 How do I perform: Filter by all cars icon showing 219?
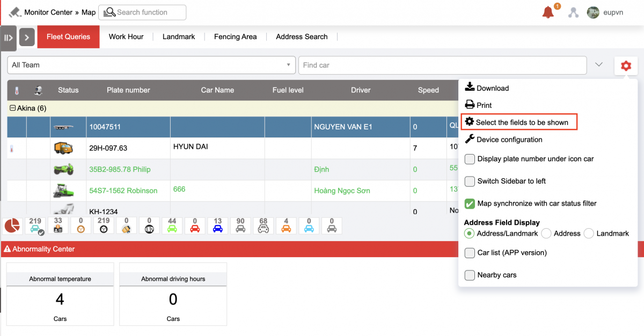(x=35, y=225)
